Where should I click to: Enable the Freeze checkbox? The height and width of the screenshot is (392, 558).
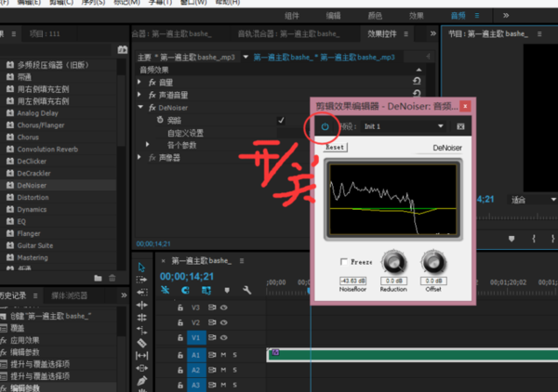[x=344, y=262]
